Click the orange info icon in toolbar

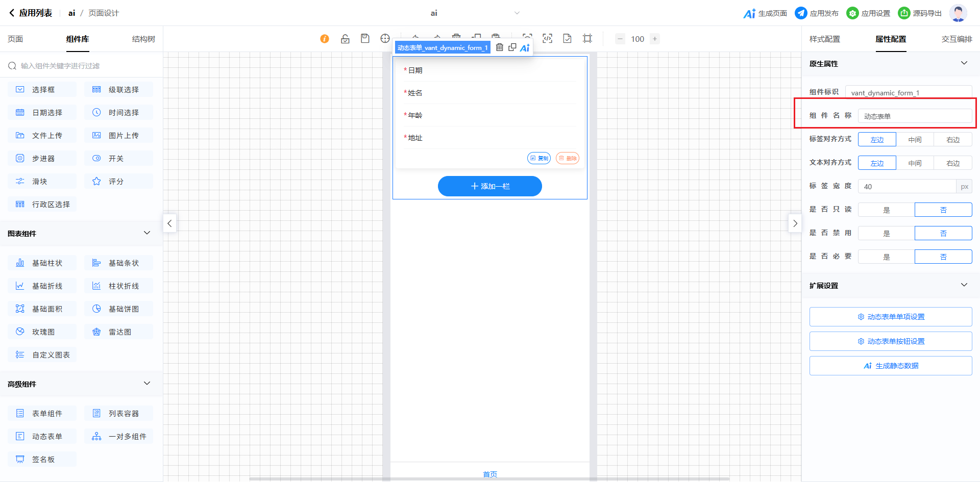click(x=325, y=39)
